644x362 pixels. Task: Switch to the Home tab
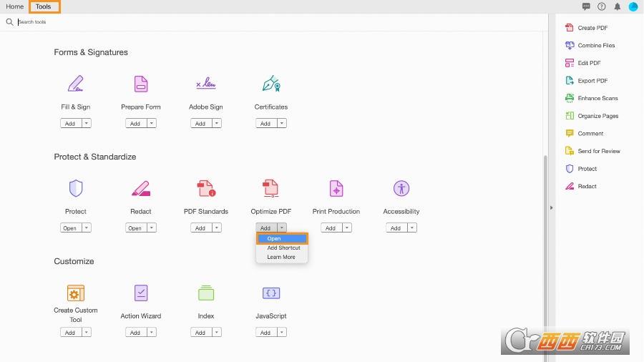[15, 6]
